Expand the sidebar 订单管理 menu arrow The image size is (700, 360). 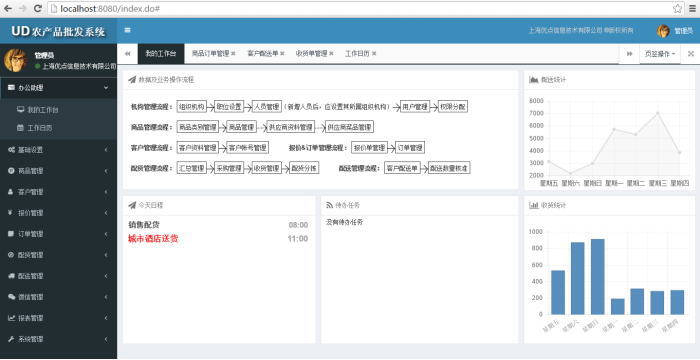coord(106,234)
